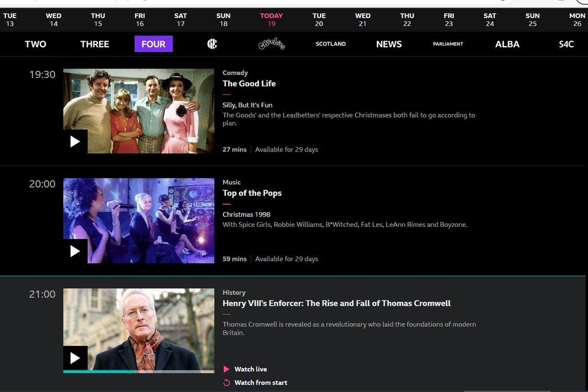Click the Comedy genre label
This screenshot has width=588, height=392.
[235, 73]
